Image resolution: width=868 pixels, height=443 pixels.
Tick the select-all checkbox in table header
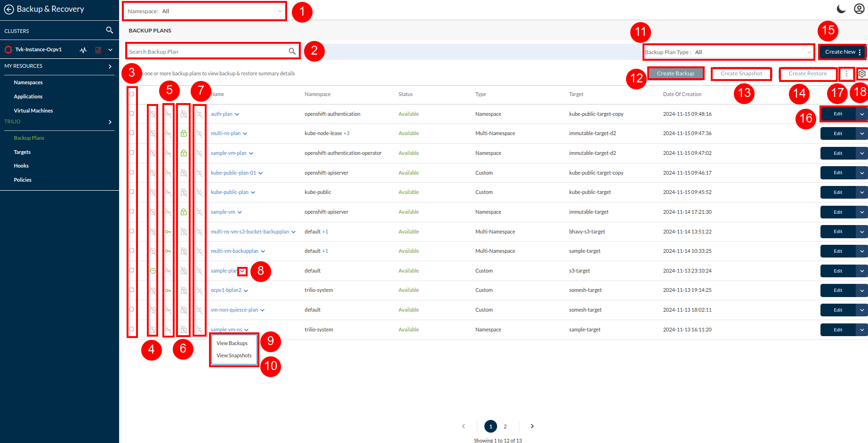pos(132,94)
